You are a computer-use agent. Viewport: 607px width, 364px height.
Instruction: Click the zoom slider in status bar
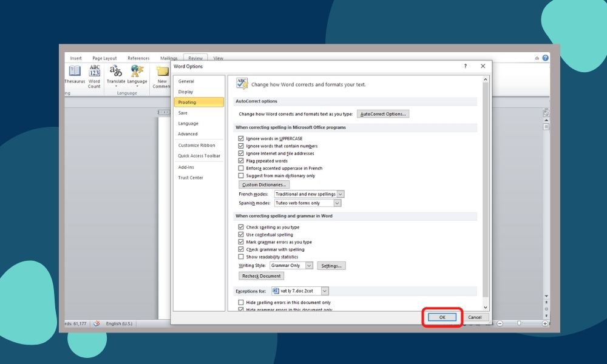(520, 323)
